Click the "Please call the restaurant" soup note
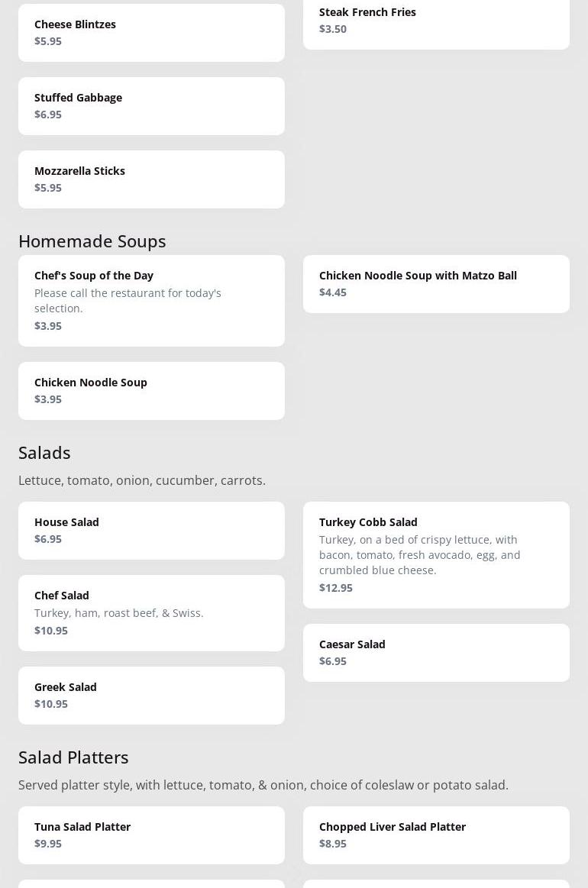588x888 pixels. point(128,300)
